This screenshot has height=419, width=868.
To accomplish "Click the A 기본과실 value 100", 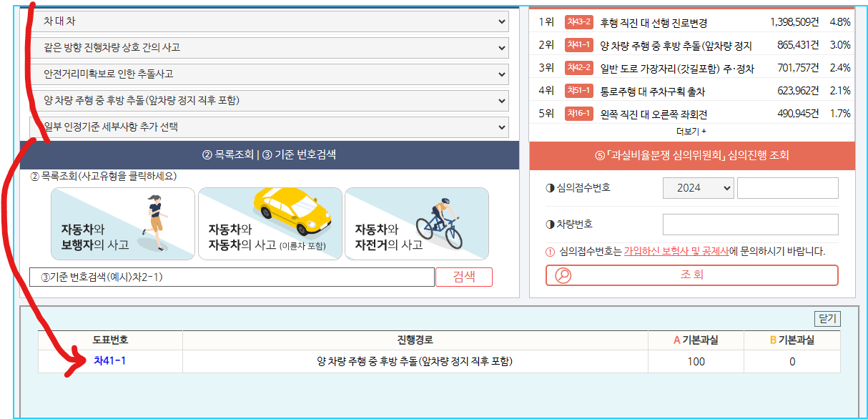I will click(x=696, y=362).
